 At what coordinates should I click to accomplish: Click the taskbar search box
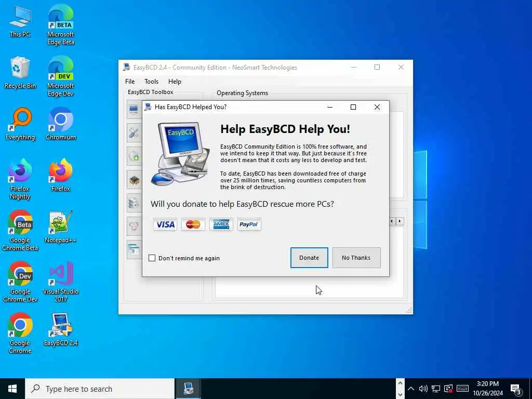coord(100,389)
